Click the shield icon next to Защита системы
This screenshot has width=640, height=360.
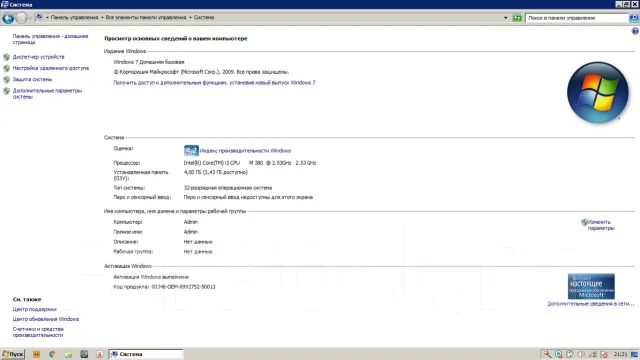tap(7, 79)
